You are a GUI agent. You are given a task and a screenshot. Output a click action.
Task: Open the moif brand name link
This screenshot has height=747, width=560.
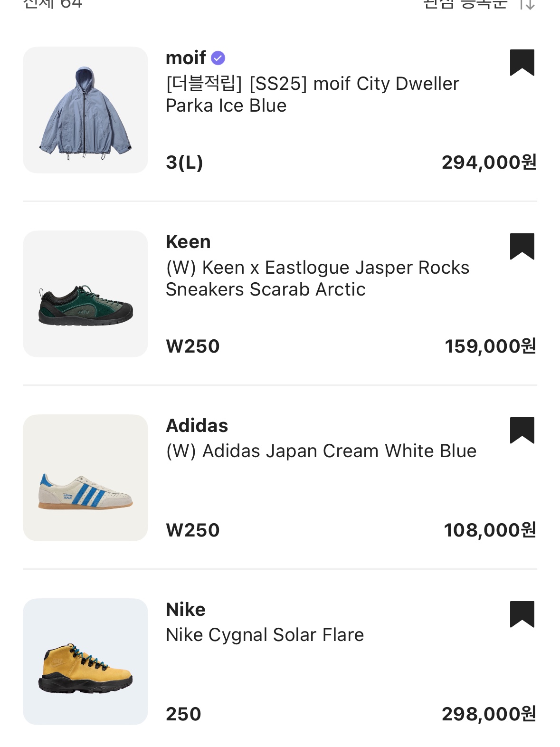pyautogui.click(x=186, y=58)
